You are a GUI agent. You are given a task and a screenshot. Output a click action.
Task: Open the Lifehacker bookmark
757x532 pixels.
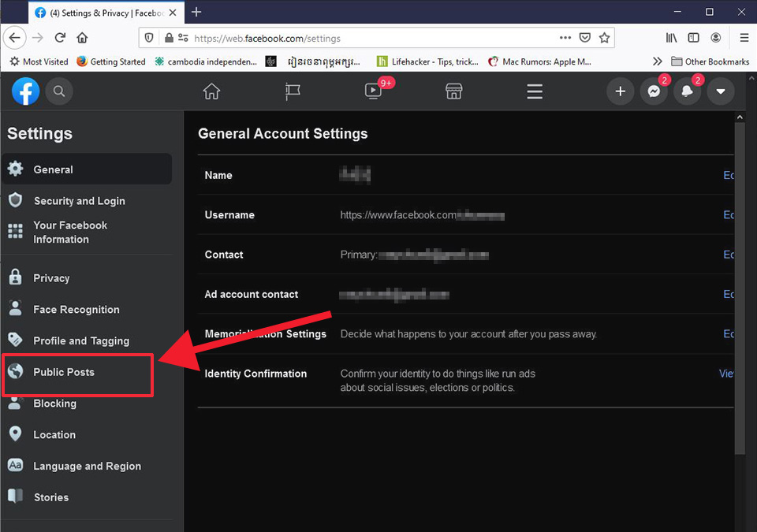(427, 61)
